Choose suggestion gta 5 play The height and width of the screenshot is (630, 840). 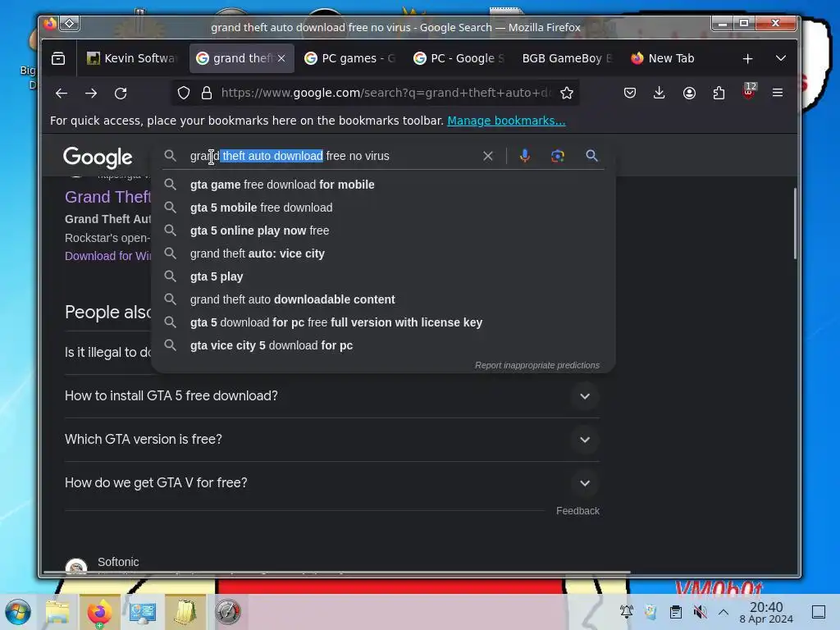coord(383,277)
